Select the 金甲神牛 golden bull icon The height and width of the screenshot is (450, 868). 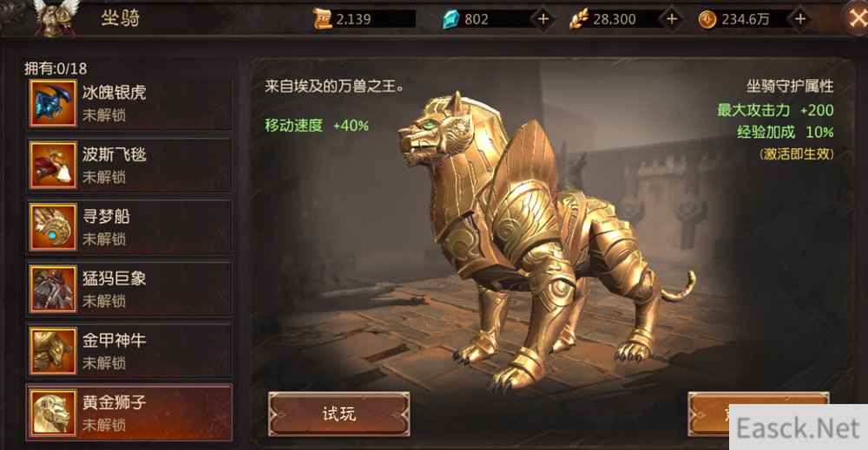[x=53, y=351]
